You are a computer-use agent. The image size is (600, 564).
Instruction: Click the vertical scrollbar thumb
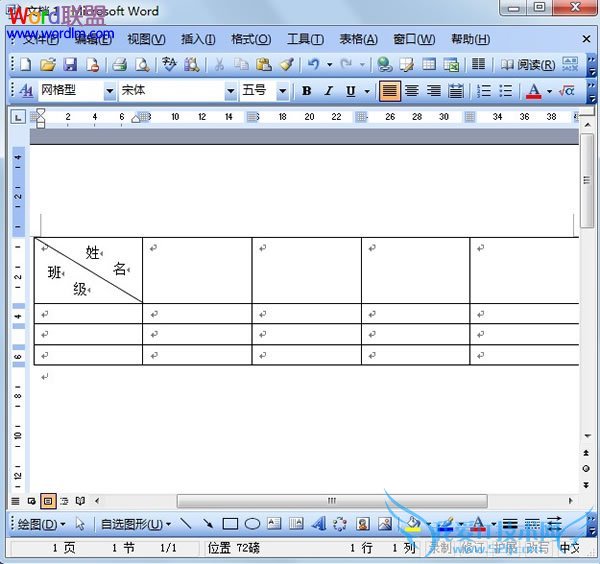586,180
